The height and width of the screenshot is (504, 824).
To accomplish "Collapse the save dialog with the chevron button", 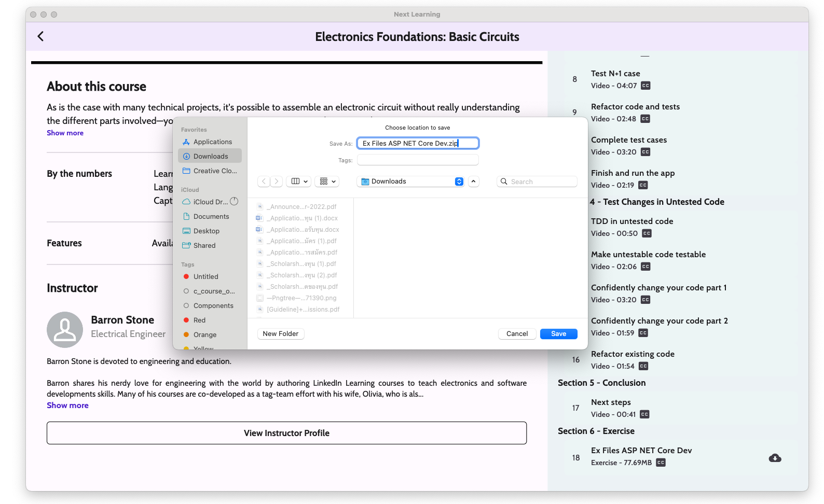I will click(x=473, y=181).
